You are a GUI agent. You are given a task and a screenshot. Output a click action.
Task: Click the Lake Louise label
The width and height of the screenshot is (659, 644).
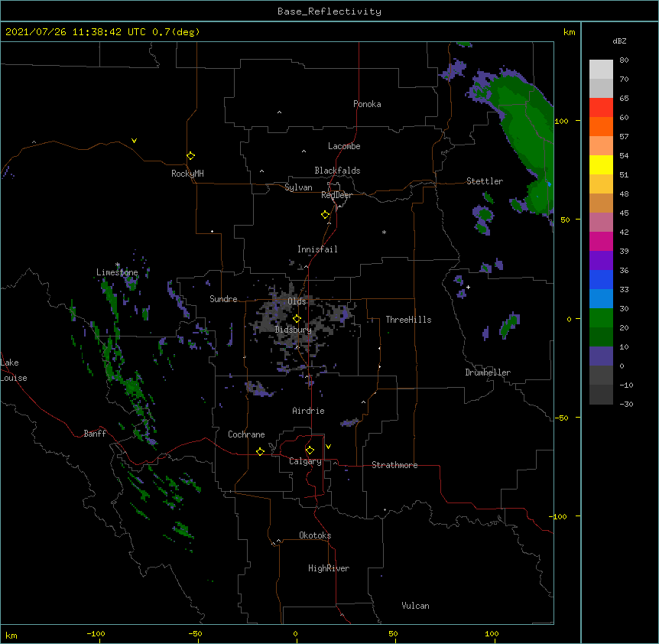pyautogui.click(x=14, y=370)
